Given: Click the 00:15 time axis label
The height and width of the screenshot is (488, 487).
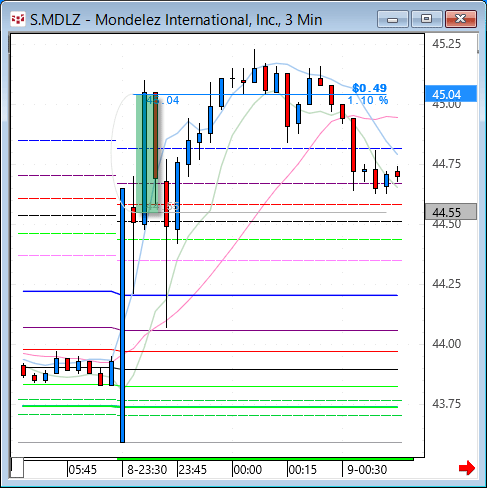Looking at the screenshot, I should pos(303,470).
